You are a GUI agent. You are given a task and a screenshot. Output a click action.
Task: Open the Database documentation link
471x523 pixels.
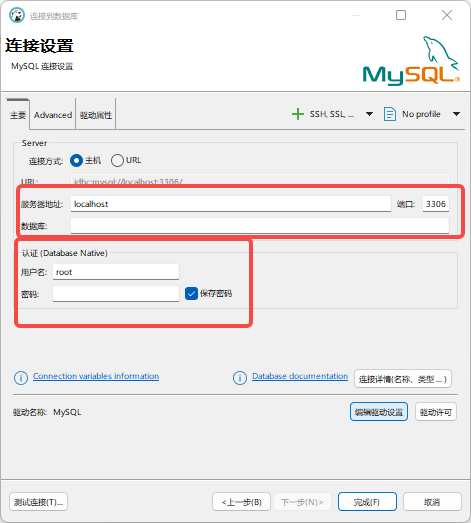[300, 376]
